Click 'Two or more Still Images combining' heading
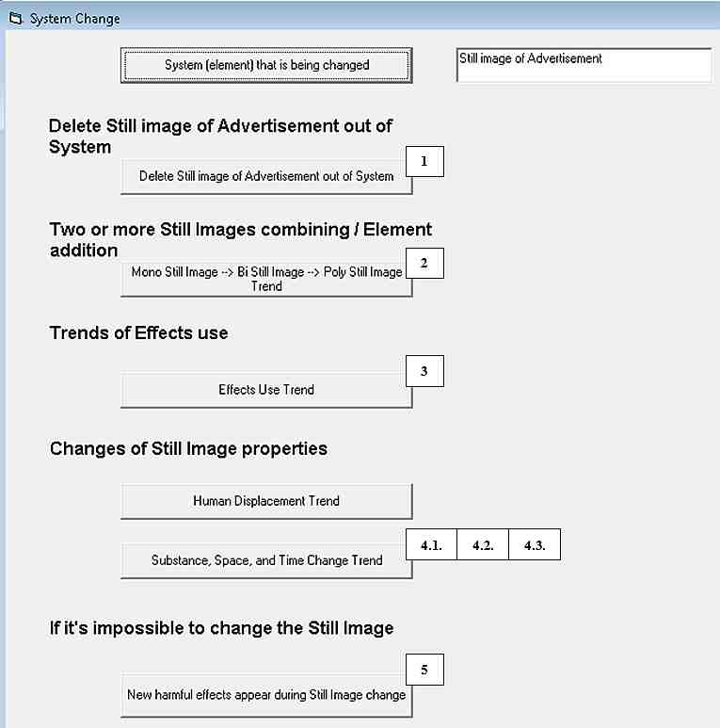 point(241,239)
